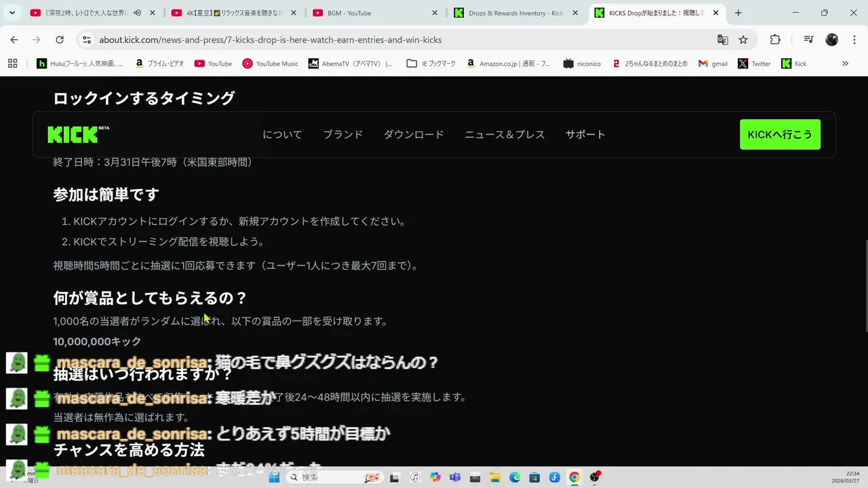This screenshot has height=488, width=868.
Task: Open the gmail bookmark
Action: (713, 64)
